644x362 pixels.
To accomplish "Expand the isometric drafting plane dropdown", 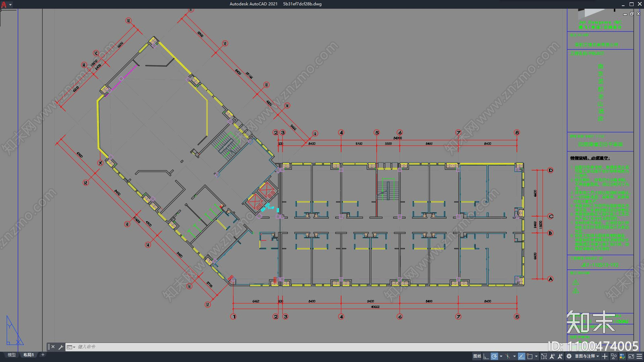I will pyautogui.click(x=514, y=356).
